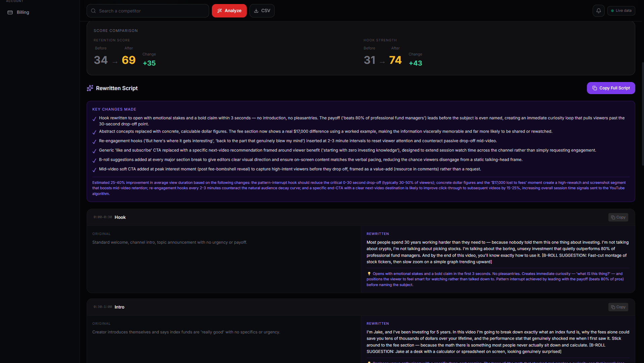Viewport: 644px width, 363px height.
Task: Click the Hook Strength before value 31
Action: click(x=369, y=60)
